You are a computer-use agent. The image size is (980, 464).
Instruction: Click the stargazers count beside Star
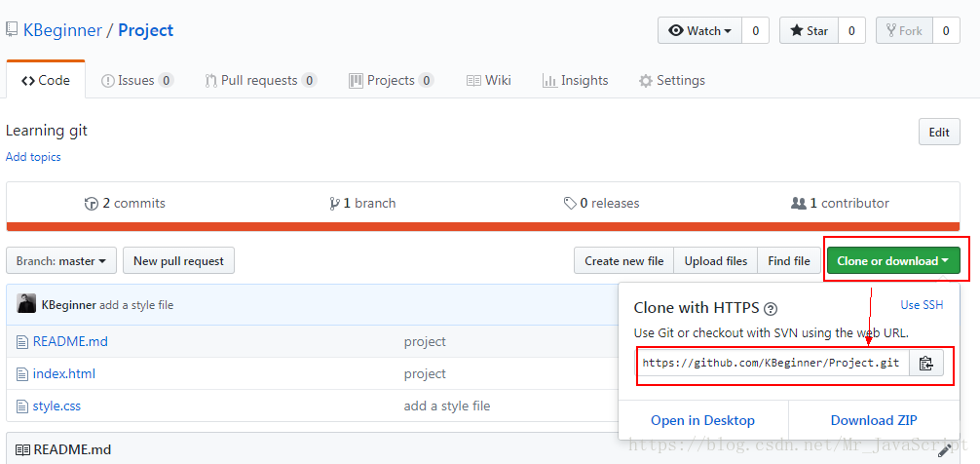(851, 30)
